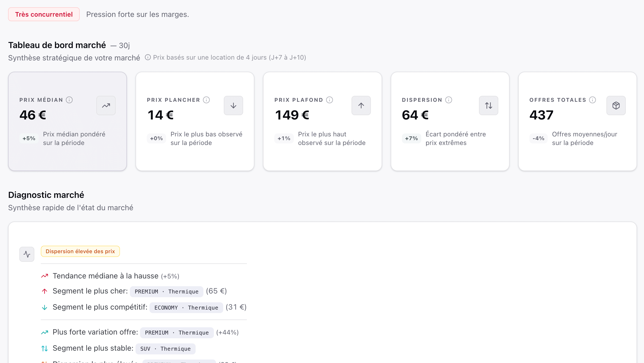Screen dimensions: 644x363
Task: Click the info icon beside Dispersion label
Action: click(x=449, y=100)
